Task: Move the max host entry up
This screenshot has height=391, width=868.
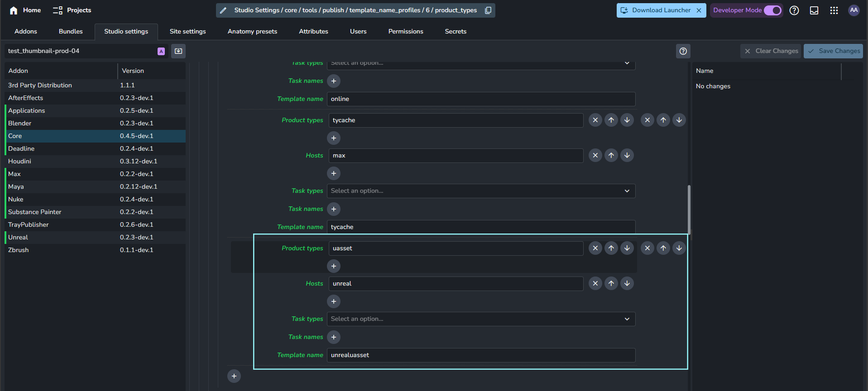Action: pos(611,155)
